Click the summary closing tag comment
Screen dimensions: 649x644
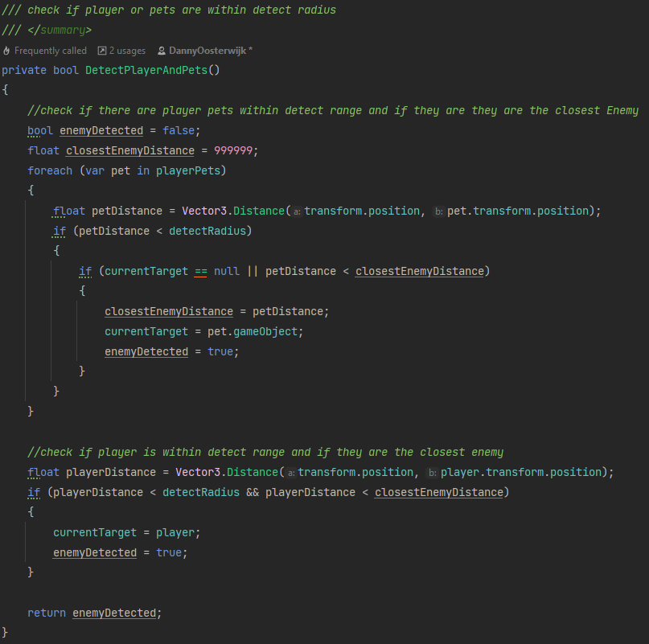(x=47, y=31)
